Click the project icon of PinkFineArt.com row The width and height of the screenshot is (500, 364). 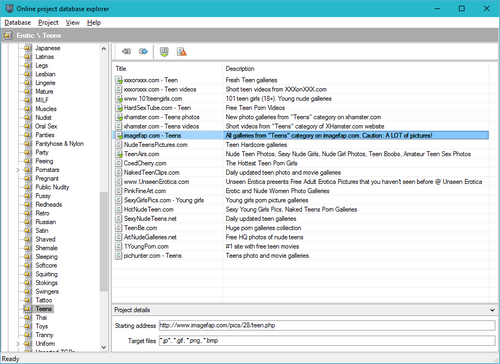(119, 191)
